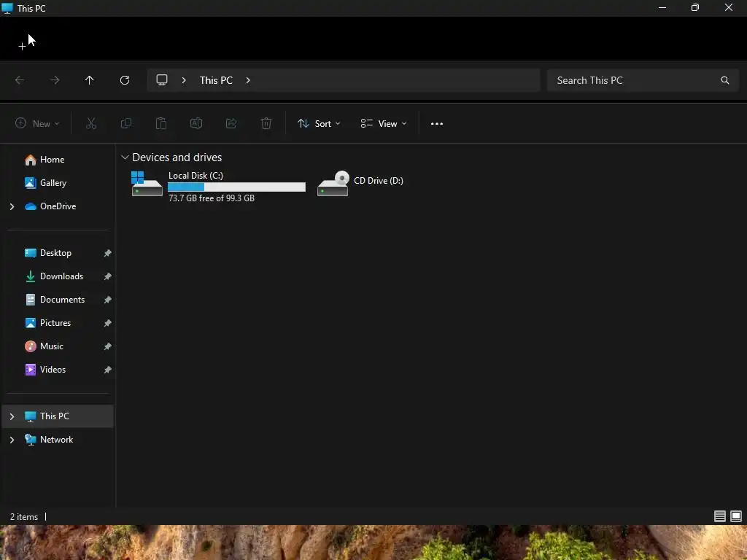747x560 pixels.
Task: Collapse the Devices and drives group
Action: pyautogui.click(x=125, y=157)
